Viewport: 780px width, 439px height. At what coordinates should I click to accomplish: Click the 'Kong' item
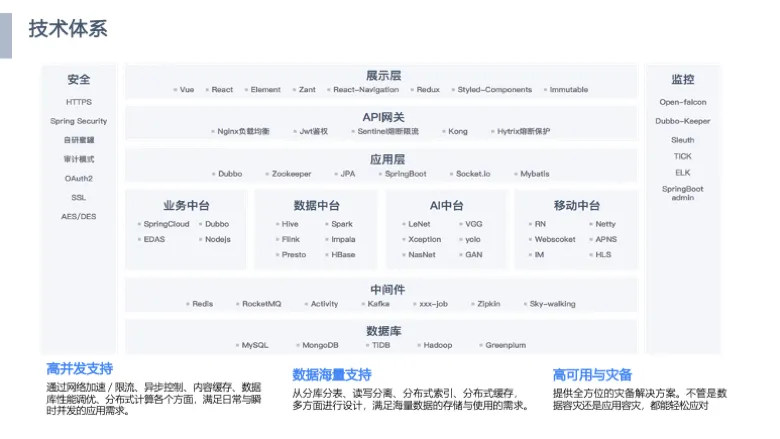point(458,131)
